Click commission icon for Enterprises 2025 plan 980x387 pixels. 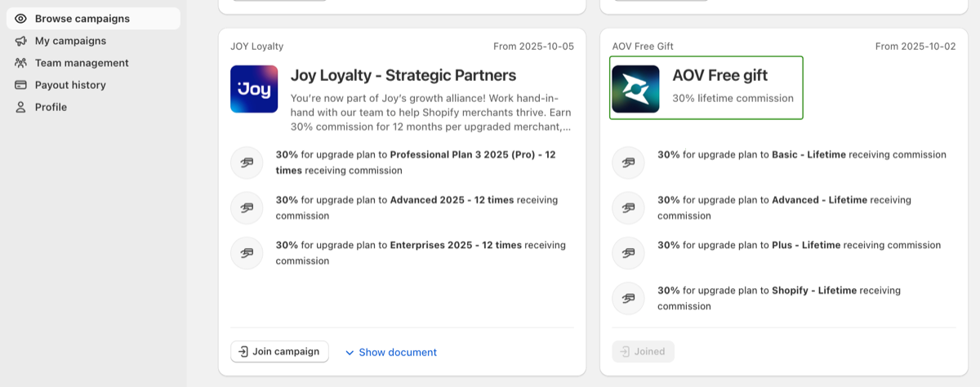pos(247,253)
